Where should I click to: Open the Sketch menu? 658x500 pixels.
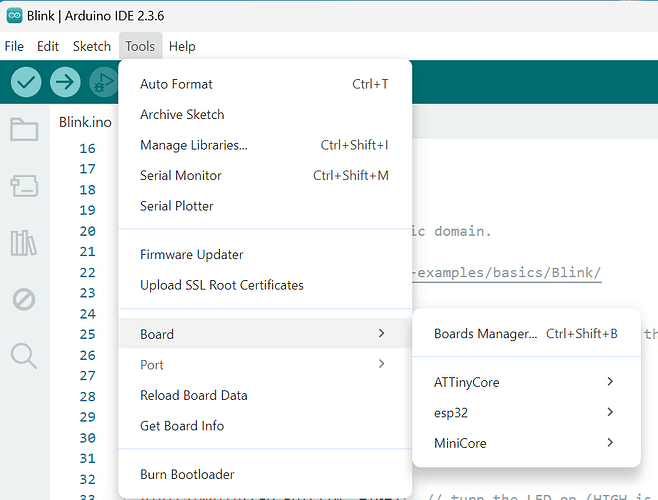[x=92, y=46]
